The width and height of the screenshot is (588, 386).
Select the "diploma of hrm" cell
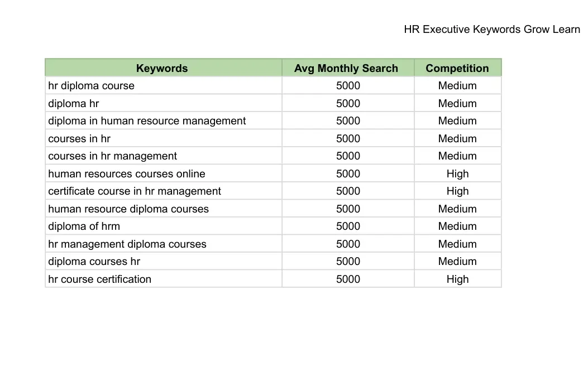click(x=84, y=226)
